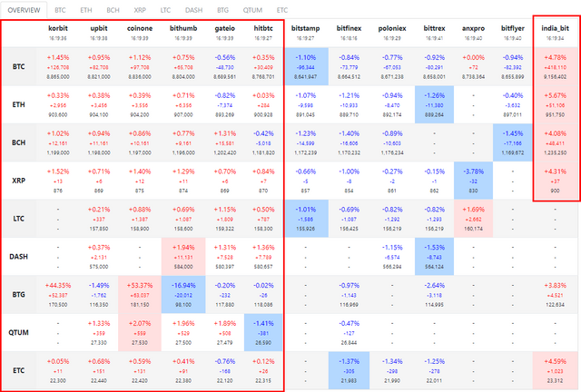Click upbit LTC +0.21% cell

click(99, 219)
